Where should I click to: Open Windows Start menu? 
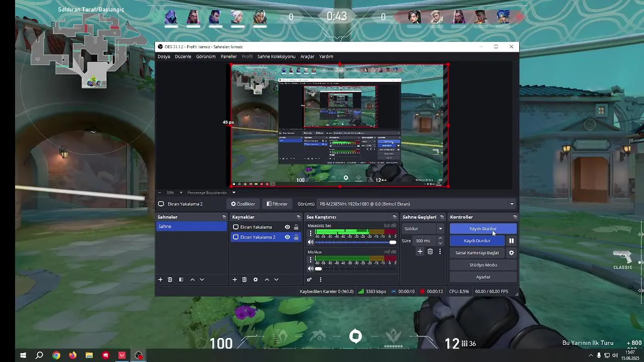tap(23, 355)
